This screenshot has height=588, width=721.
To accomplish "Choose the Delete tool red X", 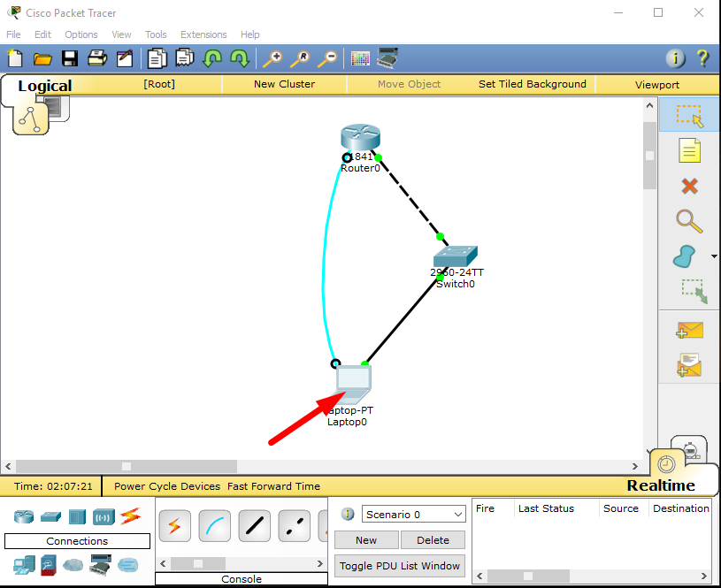I will click(689, 187).
